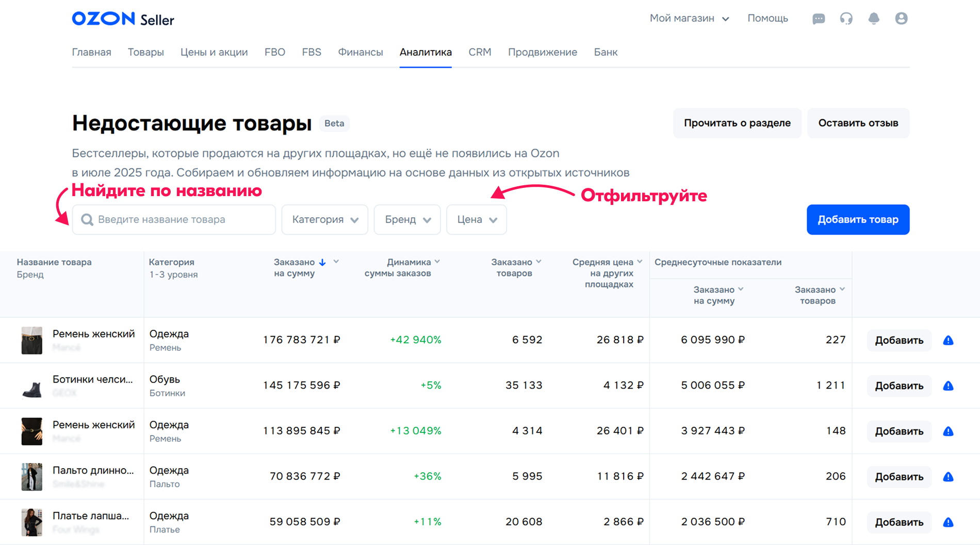
Task: Click warning icon for Пальто длинно row
Action: pos(948,477)
